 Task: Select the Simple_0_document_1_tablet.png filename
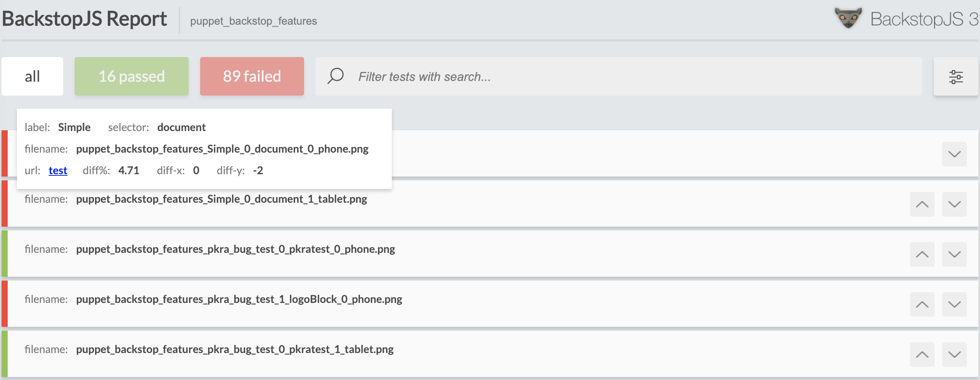[x=221, y=199]
